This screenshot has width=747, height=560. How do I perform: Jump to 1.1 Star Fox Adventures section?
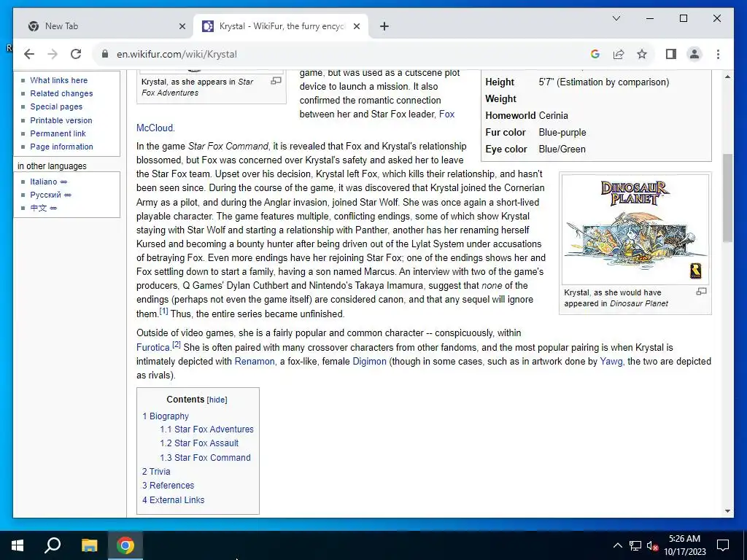pyautogui.click(x=206, y=429)
